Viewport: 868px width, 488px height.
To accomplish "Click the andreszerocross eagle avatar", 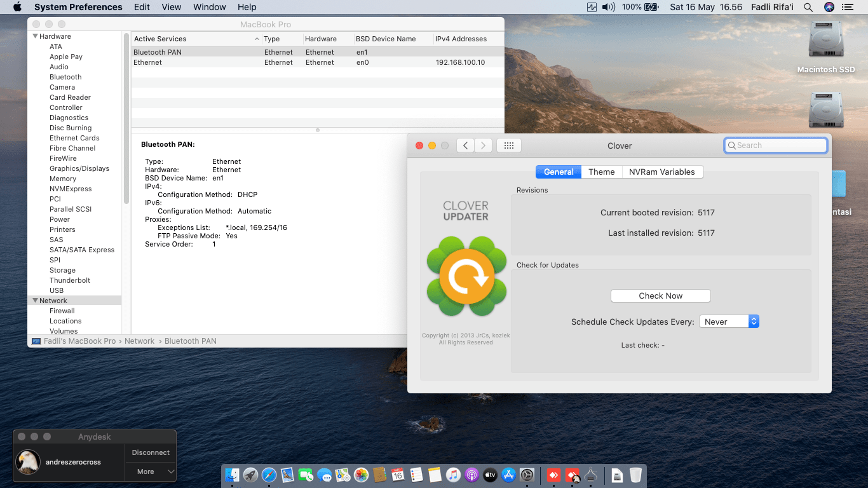I will 29,462.
